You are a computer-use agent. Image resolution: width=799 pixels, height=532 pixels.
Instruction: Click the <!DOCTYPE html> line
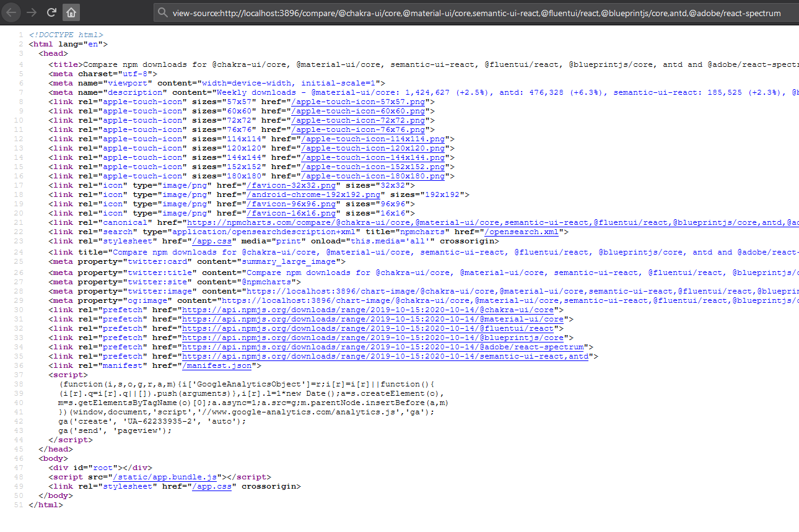coord(66,35)
